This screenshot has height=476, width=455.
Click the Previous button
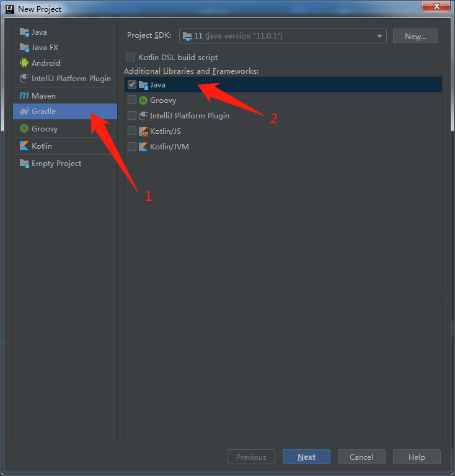[251, 457]
